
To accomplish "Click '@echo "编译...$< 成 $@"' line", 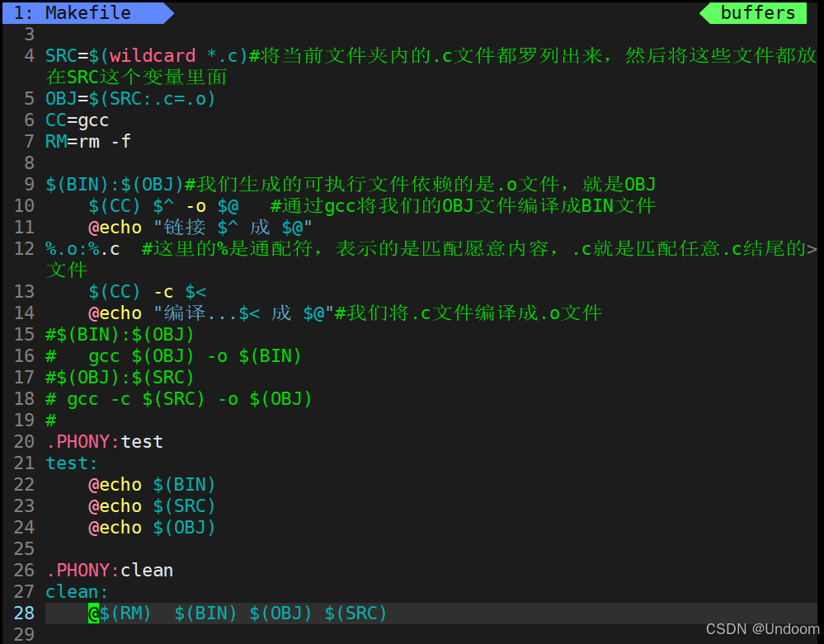I will (211, 313).
